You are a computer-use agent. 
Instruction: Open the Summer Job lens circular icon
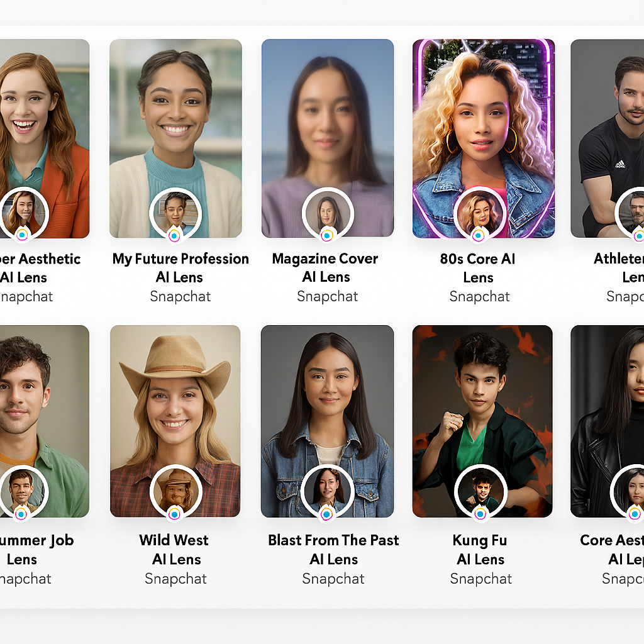tap(22, 491)
